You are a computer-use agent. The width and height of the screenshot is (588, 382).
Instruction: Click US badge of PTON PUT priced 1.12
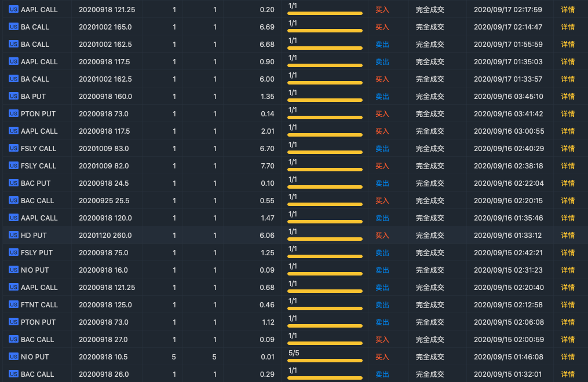(13, 322)
